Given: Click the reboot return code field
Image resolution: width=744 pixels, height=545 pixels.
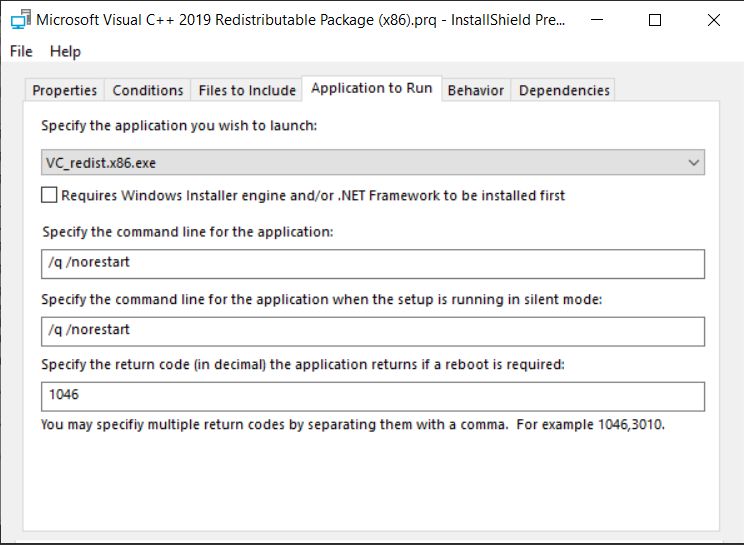Looking at the screenshot, I should (x=372, y=396).
